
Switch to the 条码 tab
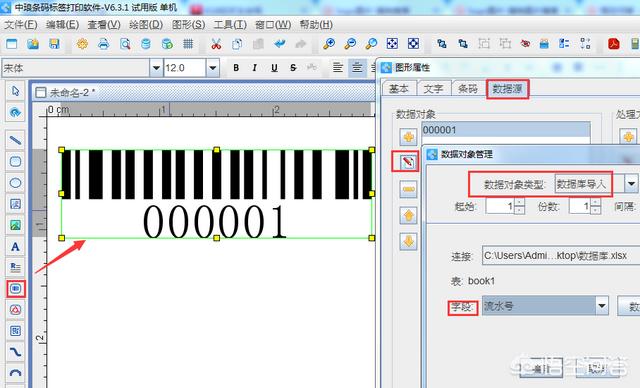click(468, 89)
